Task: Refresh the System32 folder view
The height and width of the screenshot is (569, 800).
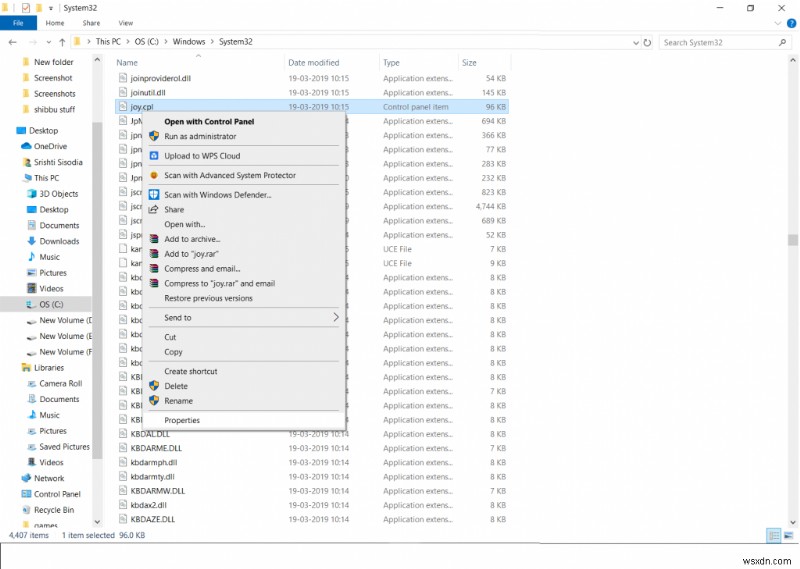Action: point(647,42)
